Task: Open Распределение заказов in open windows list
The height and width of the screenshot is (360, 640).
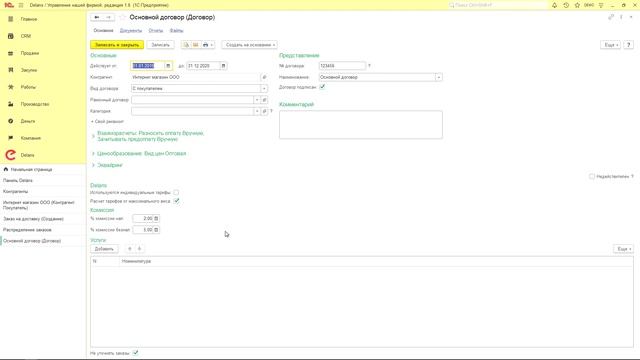Action: click(27, 230)
